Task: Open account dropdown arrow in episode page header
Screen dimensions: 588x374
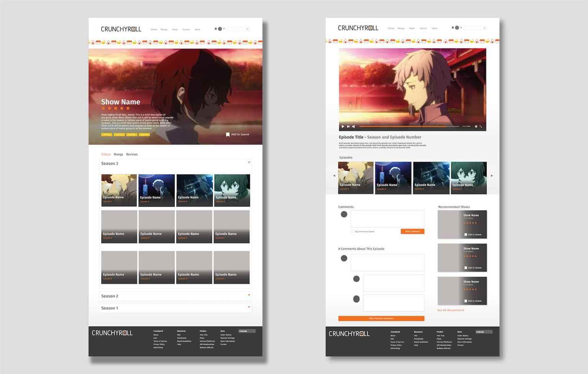Action: tap(461, 28)
